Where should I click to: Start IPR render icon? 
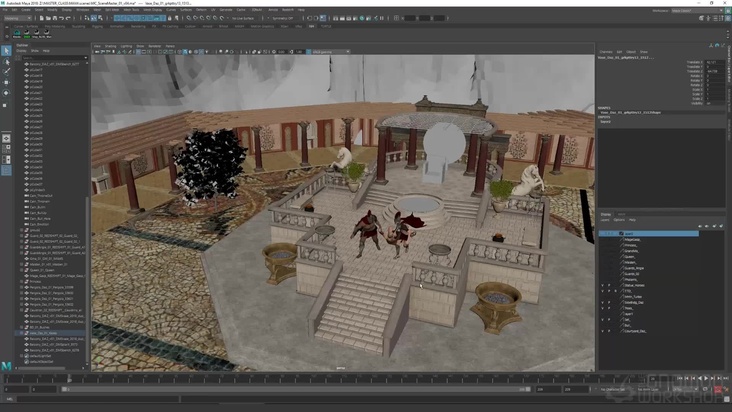(349, 18)
